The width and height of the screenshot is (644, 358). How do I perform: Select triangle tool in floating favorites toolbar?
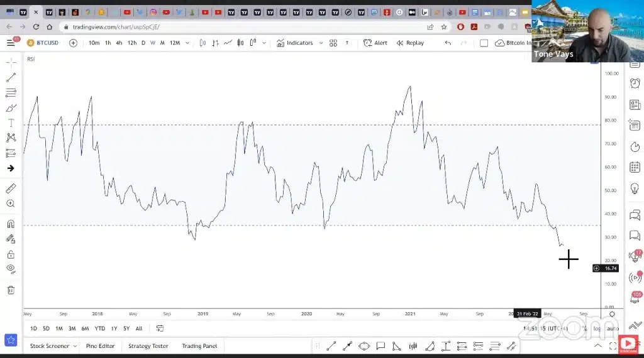click(x=396, y=346)
